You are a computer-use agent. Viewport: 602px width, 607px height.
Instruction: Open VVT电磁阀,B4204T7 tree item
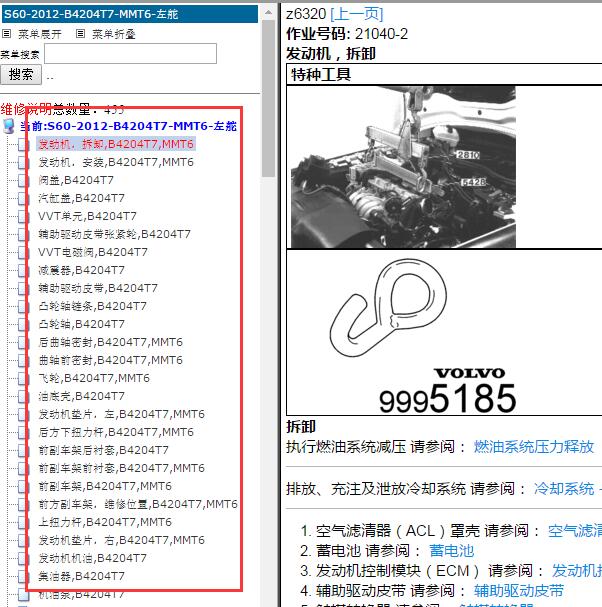pyautogui.click(x=93, y=252)
